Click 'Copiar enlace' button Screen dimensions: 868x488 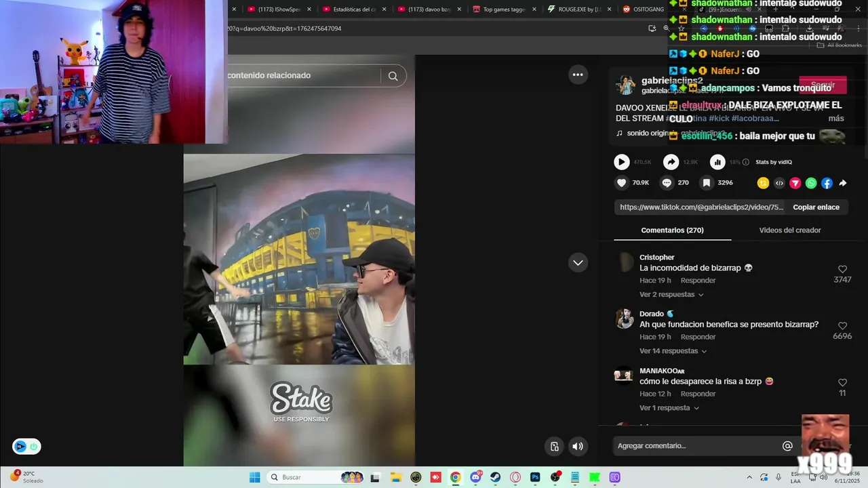(x=816, y=207)
